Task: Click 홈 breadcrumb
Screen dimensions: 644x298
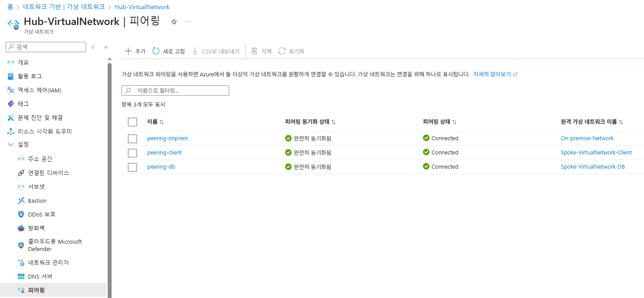Action: tap(10, 7)
